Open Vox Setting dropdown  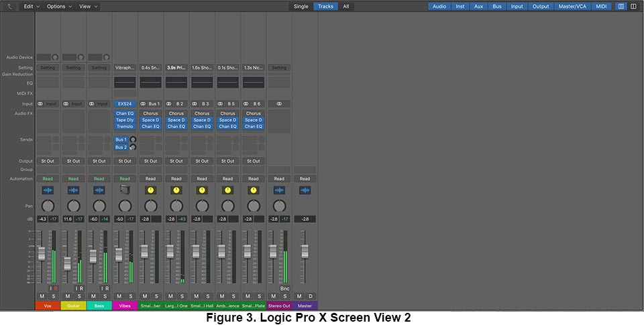tap(48, 68)
